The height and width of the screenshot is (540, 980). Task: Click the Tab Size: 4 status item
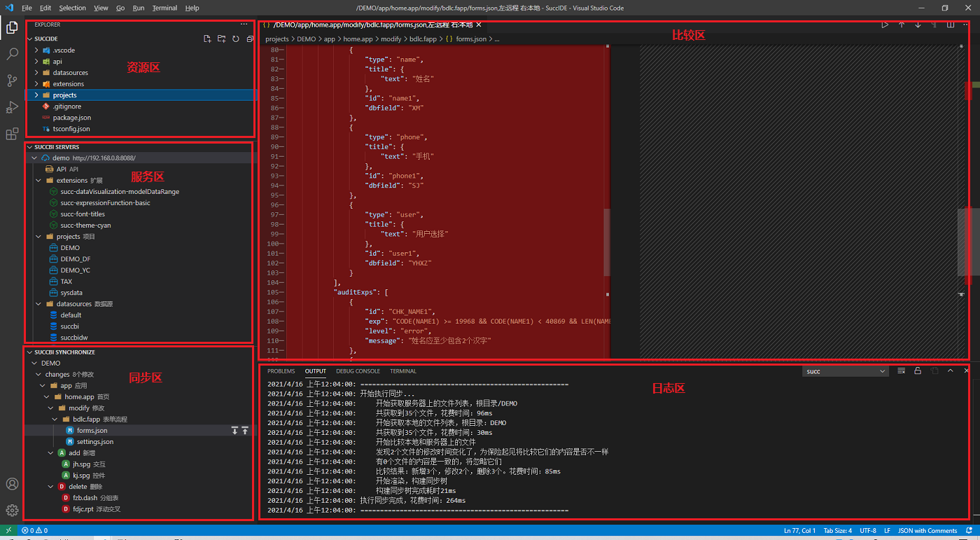(x=837, y=531)
